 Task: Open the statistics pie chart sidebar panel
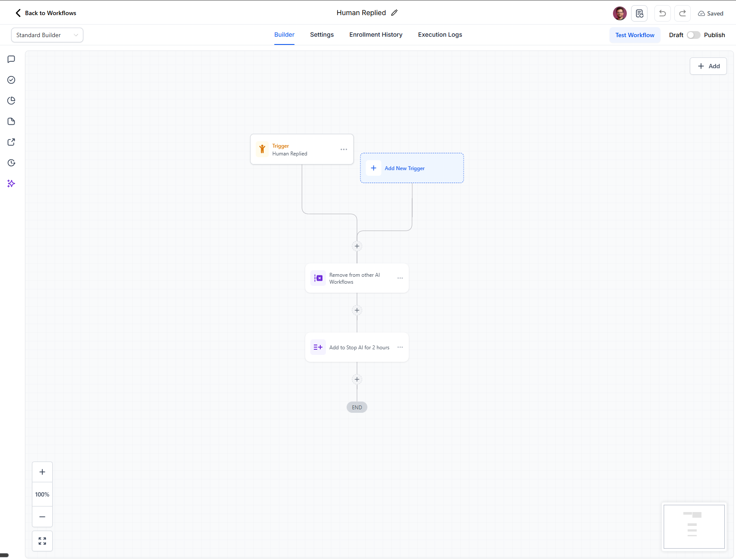(11, 100)
